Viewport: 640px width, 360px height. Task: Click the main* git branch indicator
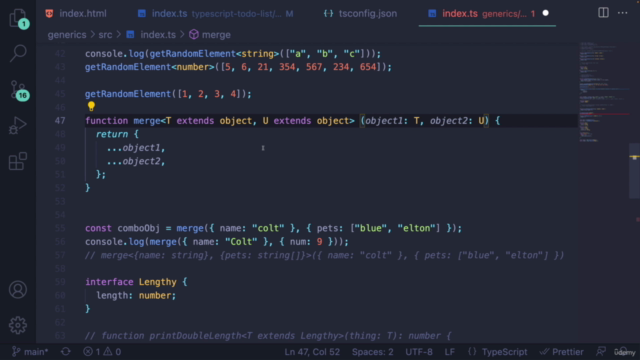pyautogui.click(x=31, y=351)
